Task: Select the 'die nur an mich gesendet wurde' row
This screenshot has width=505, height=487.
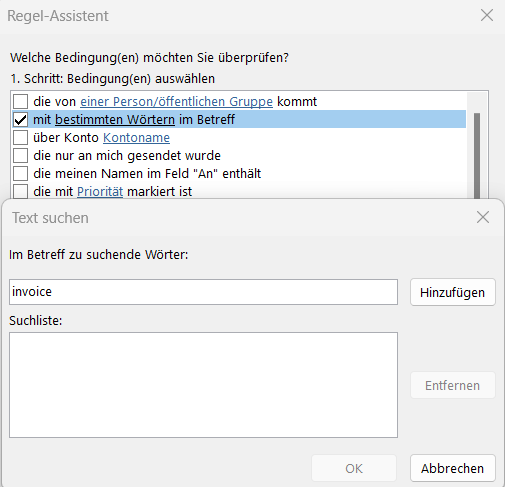Action: tap(239, 155)
